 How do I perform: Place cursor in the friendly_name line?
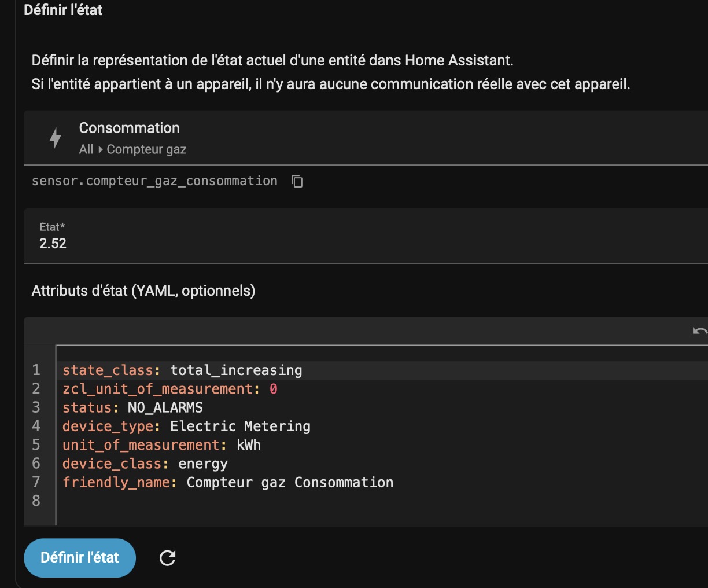[x=289, y=483]
